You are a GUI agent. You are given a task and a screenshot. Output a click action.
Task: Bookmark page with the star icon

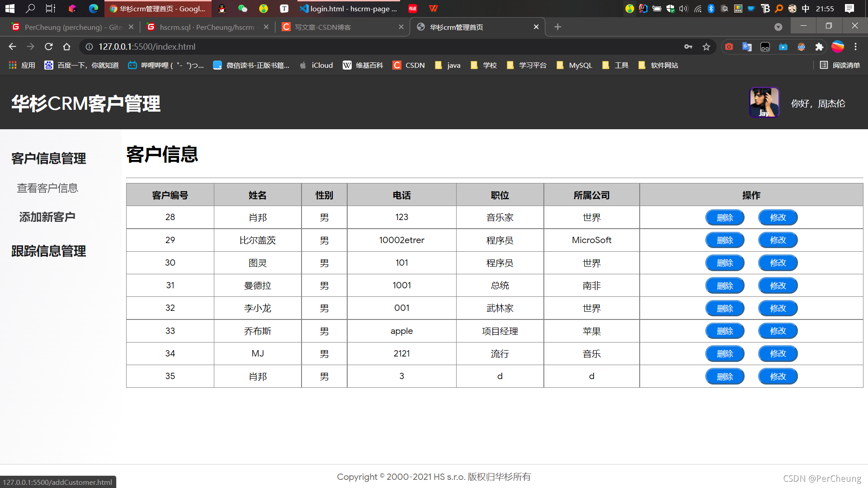point(706,47)
